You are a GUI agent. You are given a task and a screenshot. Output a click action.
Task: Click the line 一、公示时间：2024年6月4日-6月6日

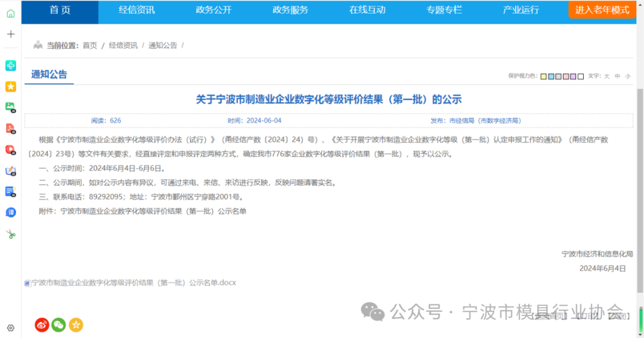point(103,168)
